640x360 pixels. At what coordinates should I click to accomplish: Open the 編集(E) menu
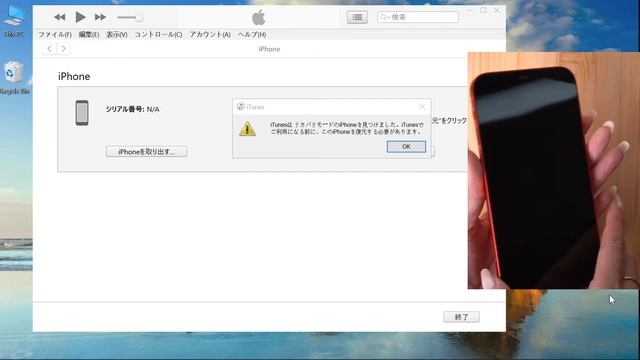point(89,35)
